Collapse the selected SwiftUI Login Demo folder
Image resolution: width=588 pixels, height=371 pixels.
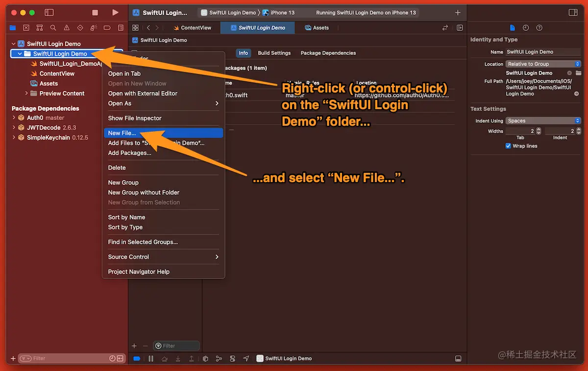(20, 54)
